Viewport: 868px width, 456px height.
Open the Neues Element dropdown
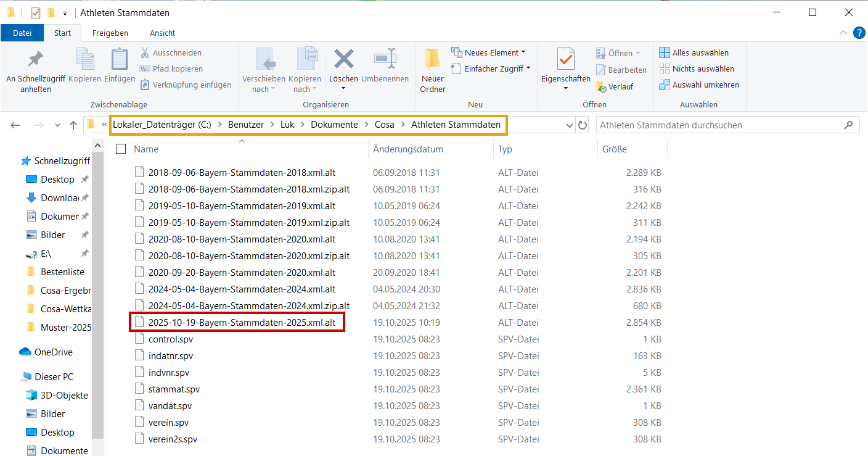point(491,52)
